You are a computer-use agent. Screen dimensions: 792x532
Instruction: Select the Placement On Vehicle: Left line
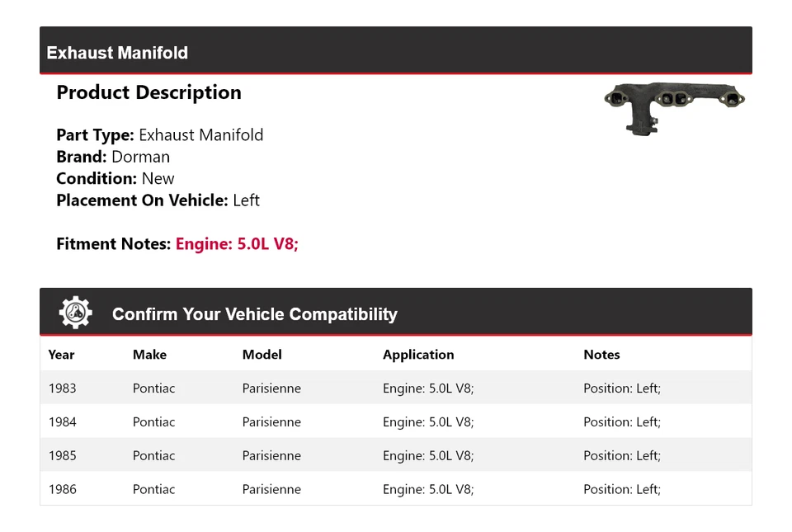[x=158, y=200]
